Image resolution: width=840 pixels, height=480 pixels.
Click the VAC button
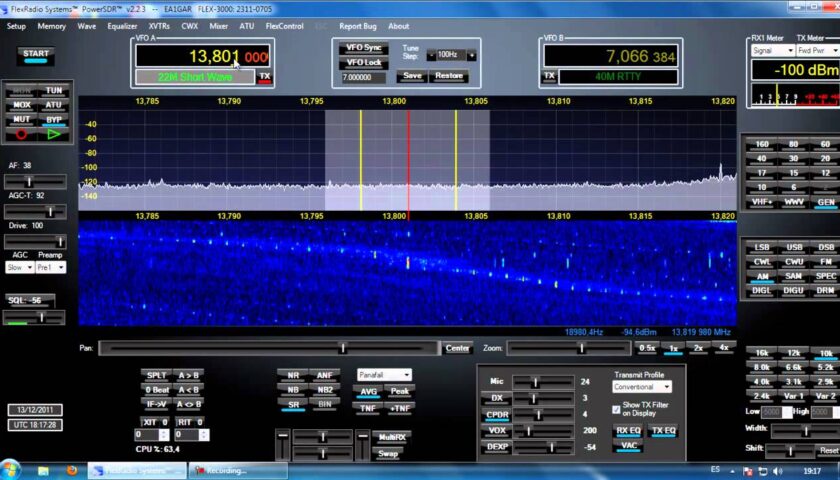pos(628,446)
